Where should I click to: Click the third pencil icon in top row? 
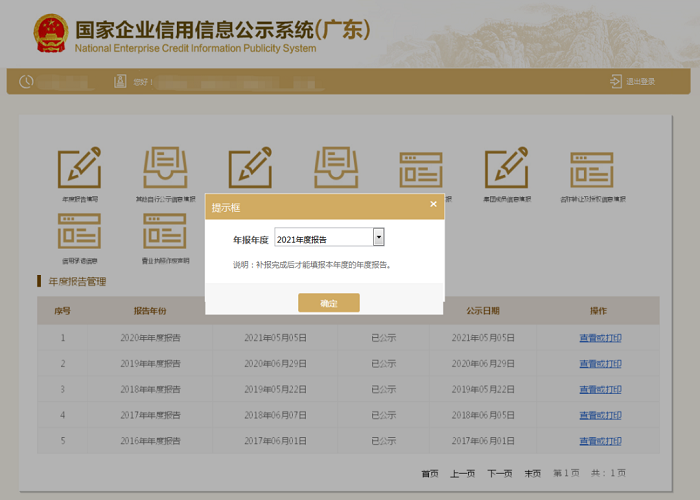250,169
